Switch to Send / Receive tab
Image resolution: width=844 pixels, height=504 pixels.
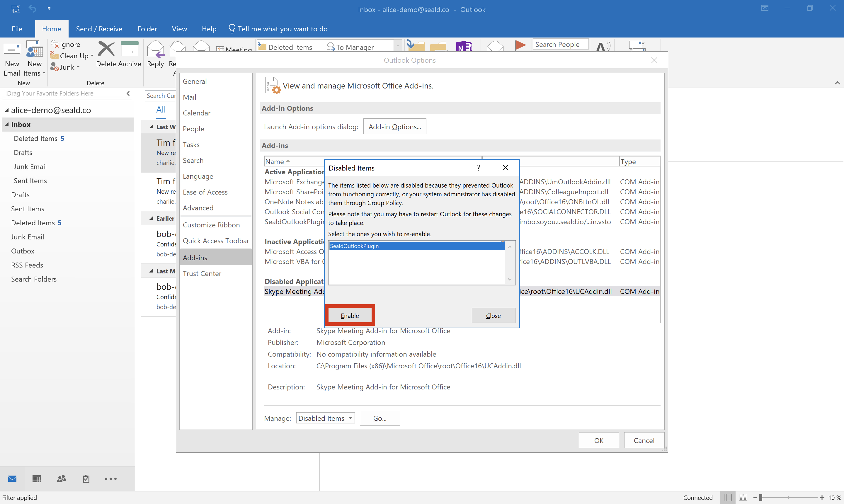coord(99,29)
